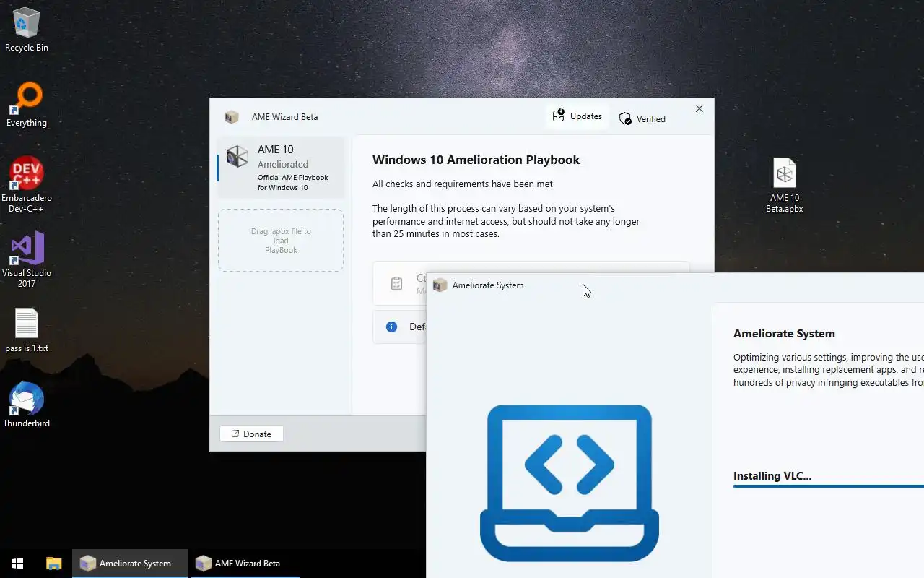The image size is (924, 578).
Task: Click the Verified badge in AME Wizard
Action: tap(642, 118)
